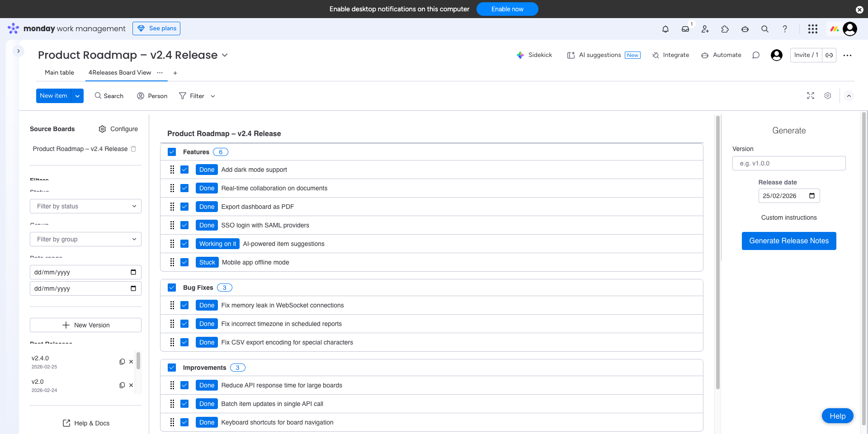Viewport: 868px width, 434px height.
Task: Click the New item button
Action: click(53, 96)
